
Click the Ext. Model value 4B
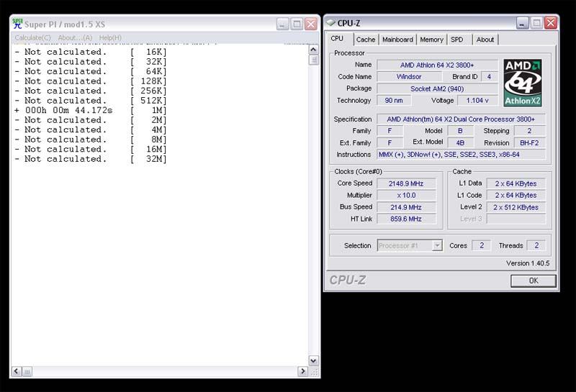tap(460, 143)
